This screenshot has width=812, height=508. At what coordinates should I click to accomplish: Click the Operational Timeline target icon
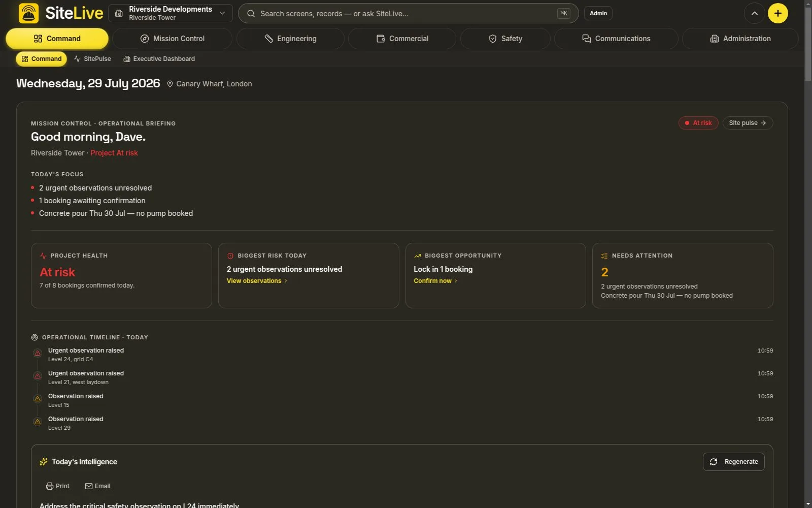coord(35,337)
